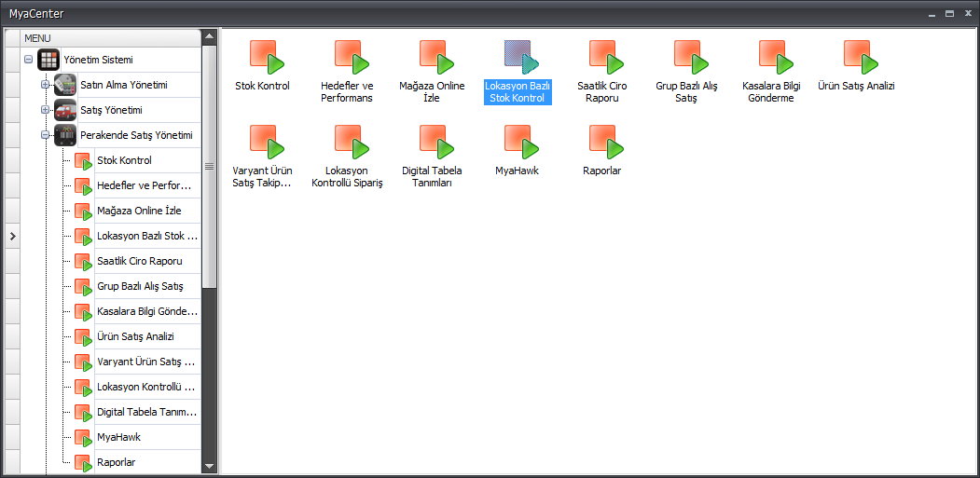The height and width of the screenshot is (478, 980).
Task: Collapse the Perakende Satış Yönetimi node
Action: tap(45, 135)
